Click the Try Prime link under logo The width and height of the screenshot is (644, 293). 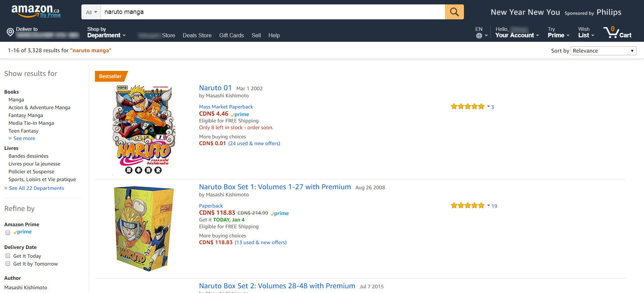pos(50,15)
